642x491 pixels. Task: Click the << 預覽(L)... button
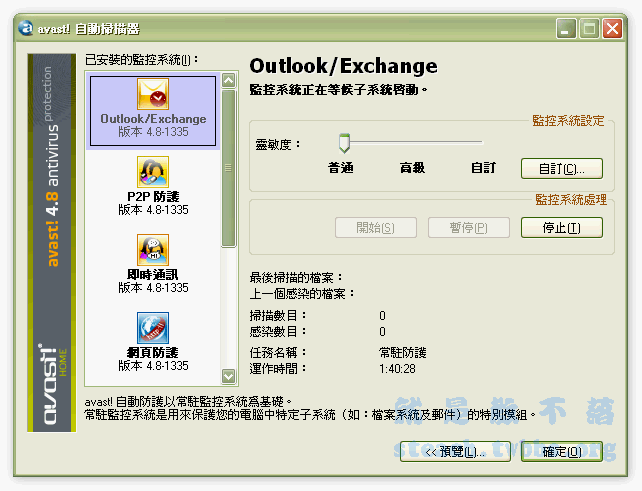coord(455,452)
